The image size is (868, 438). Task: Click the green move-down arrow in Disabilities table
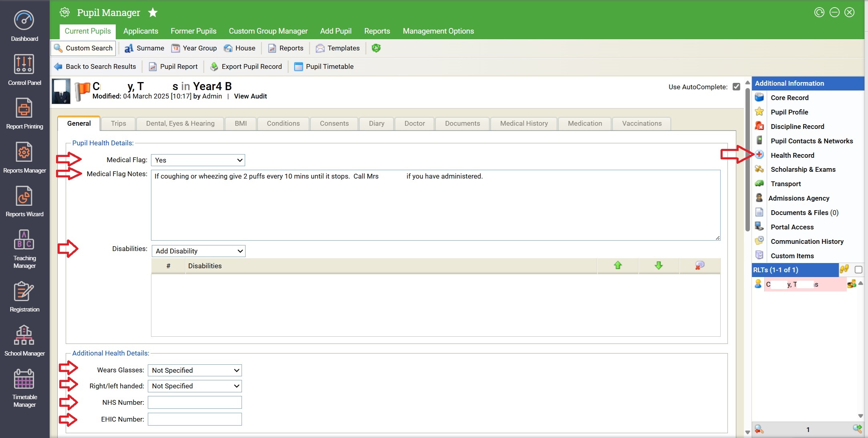[x=659, y=265]
